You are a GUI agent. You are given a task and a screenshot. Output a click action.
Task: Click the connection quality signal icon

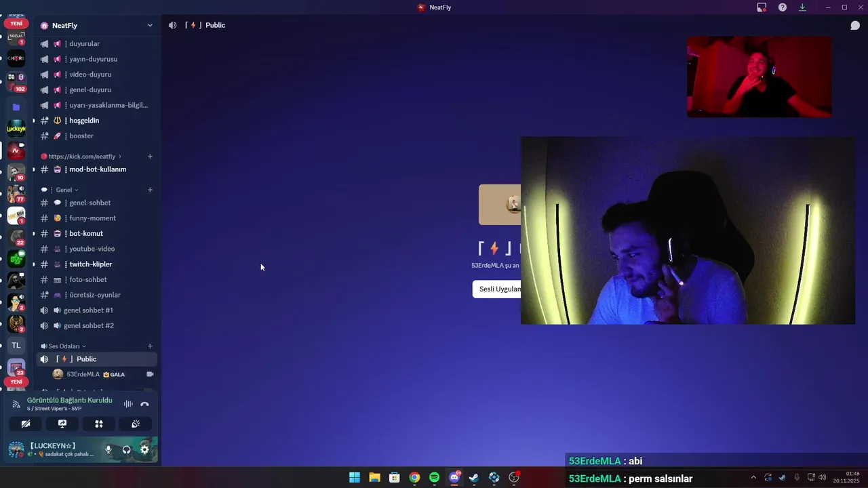coord(16,404)
